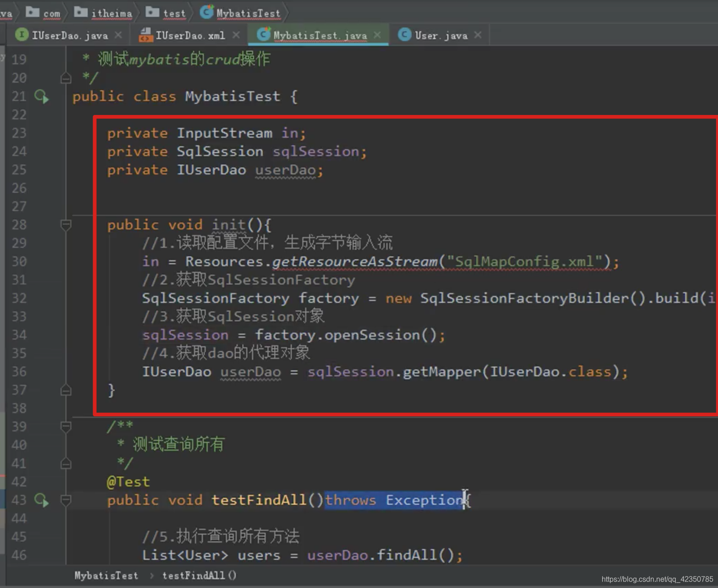Screen dimensions: 718x588
Task: Click the findAll() call on line 46
Action: pyautogui.click(x=416, y=555)
